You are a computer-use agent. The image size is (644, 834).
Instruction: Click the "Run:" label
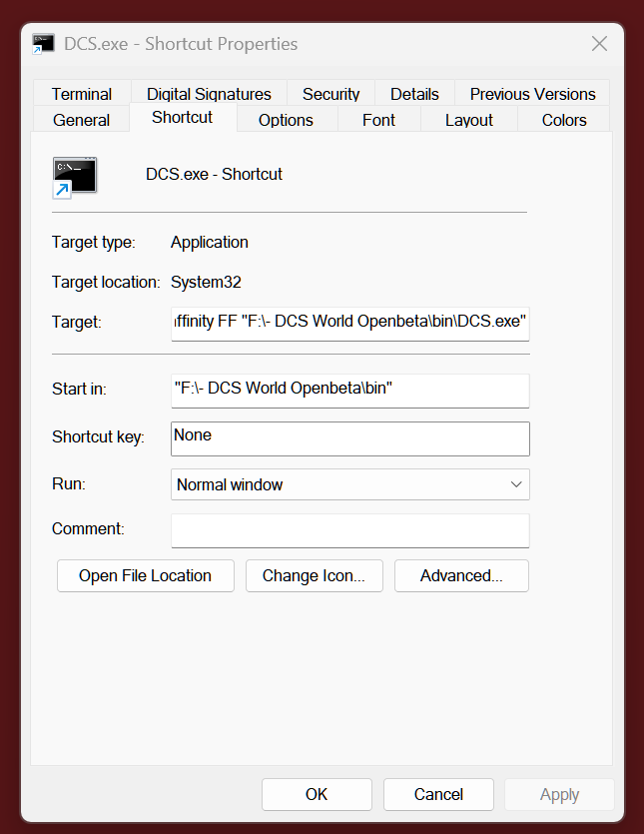pos(69,483)
